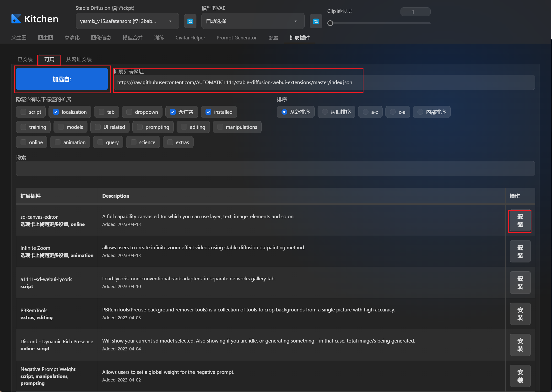Toggle the animation tag checkbox
The width and height of the screenshot is (552, 392).
coord(58,142)
